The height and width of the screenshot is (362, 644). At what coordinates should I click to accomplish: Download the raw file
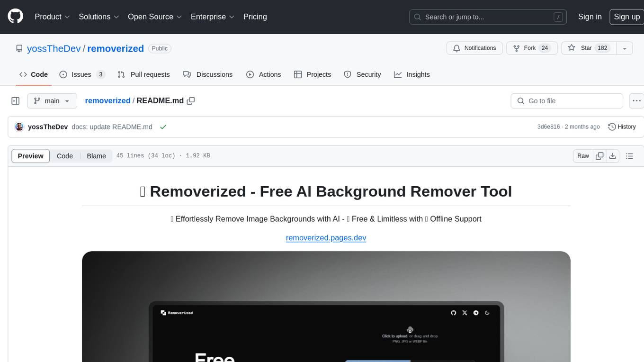coord(613,156)
